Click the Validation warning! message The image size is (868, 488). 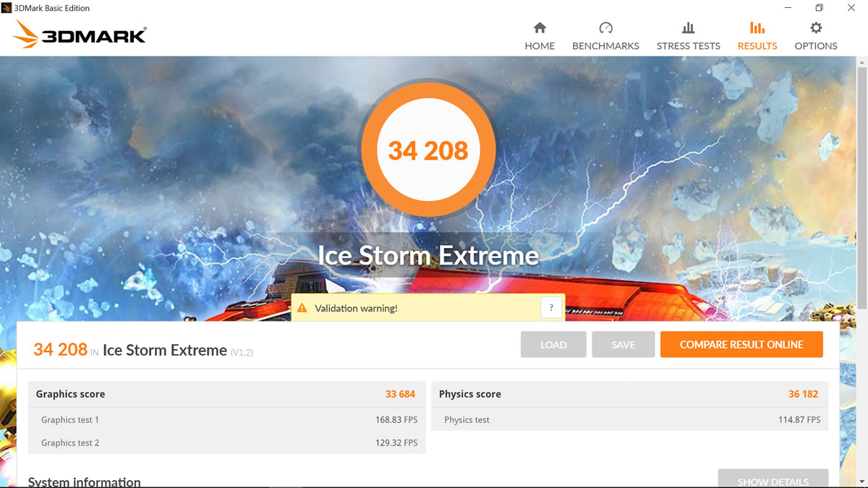[356, 308]
